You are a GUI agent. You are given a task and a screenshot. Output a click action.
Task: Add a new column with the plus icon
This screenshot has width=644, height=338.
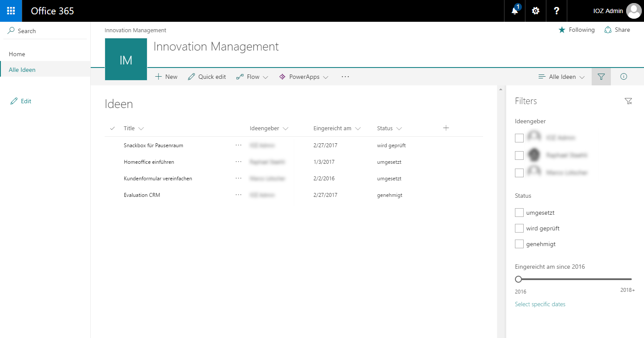click(446, 128)
